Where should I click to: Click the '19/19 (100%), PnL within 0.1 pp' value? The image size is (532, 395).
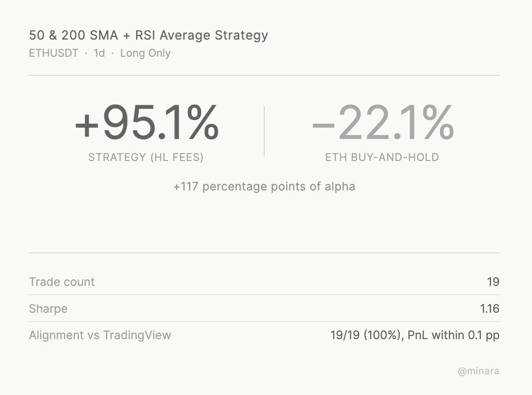(x=415, y=335)
